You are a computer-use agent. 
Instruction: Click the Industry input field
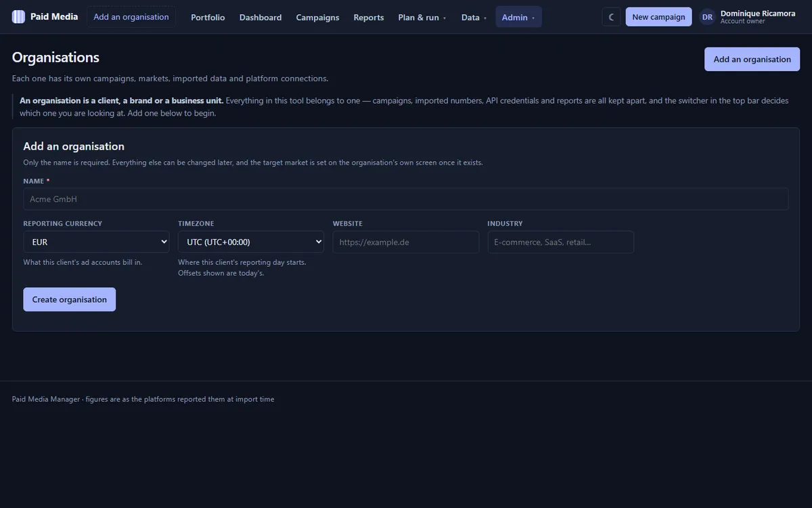pos(561,242)
